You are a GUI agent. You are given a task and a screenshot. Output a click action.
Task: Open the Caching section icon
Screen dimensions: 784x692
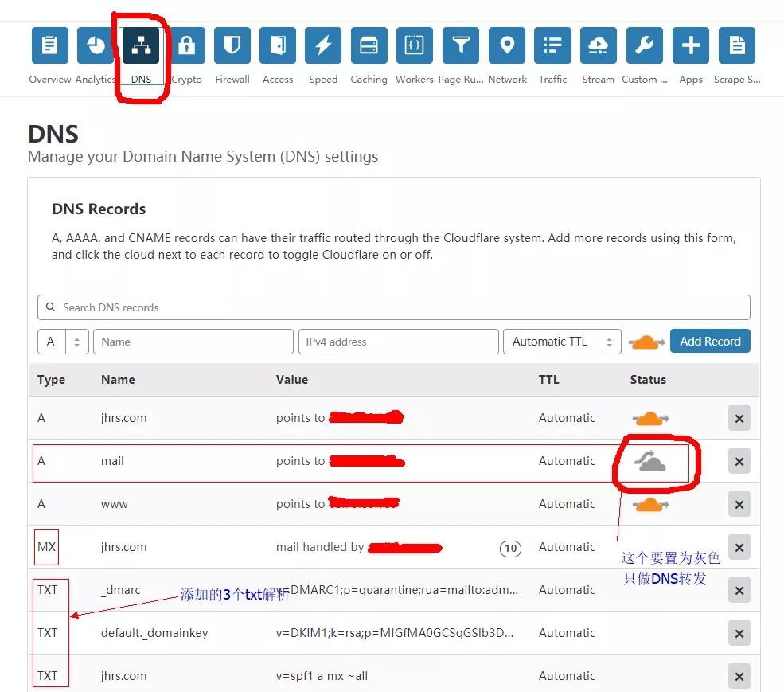coord(369,45)
